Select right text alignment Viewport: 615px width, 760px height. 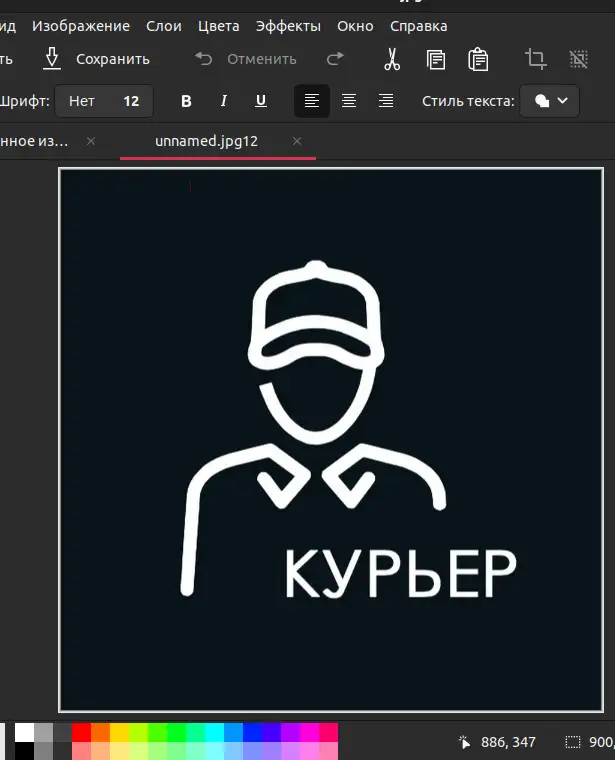386,101
